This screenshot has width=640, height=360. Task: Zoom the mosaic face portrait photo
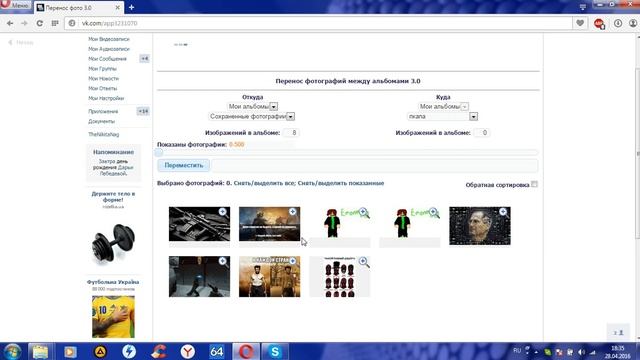pos(503,211)
